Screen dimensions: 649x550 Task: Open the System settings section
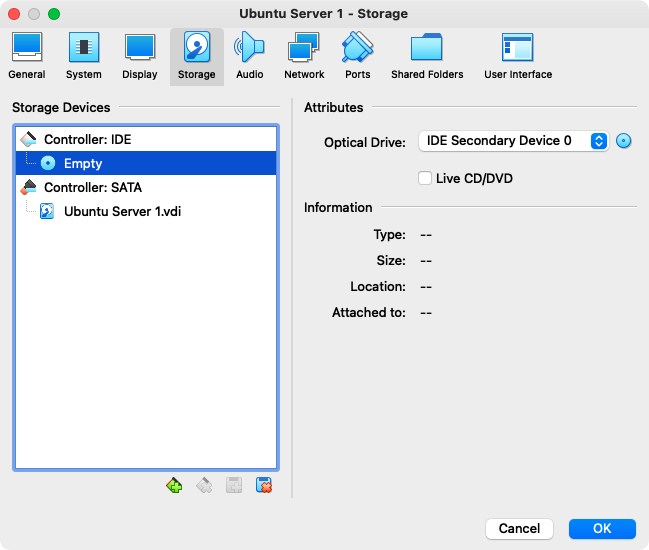[84, 56]
